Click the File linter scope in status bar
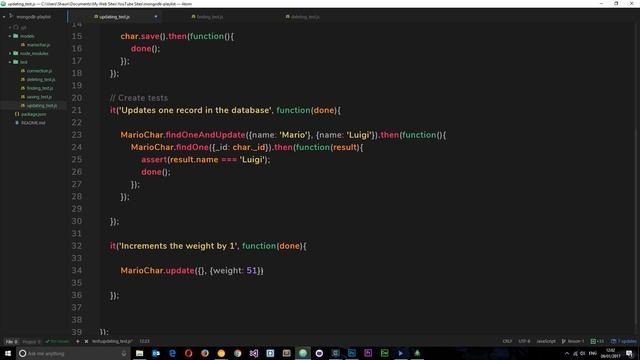 pyautogui.click(x=11, y=342)
